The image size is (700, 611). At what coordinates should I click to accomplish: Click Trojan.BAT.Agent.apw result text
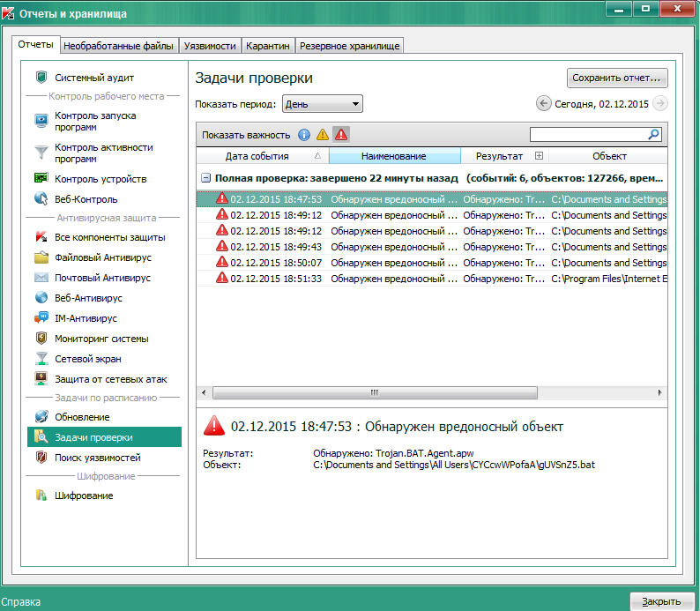click(425, 453)
